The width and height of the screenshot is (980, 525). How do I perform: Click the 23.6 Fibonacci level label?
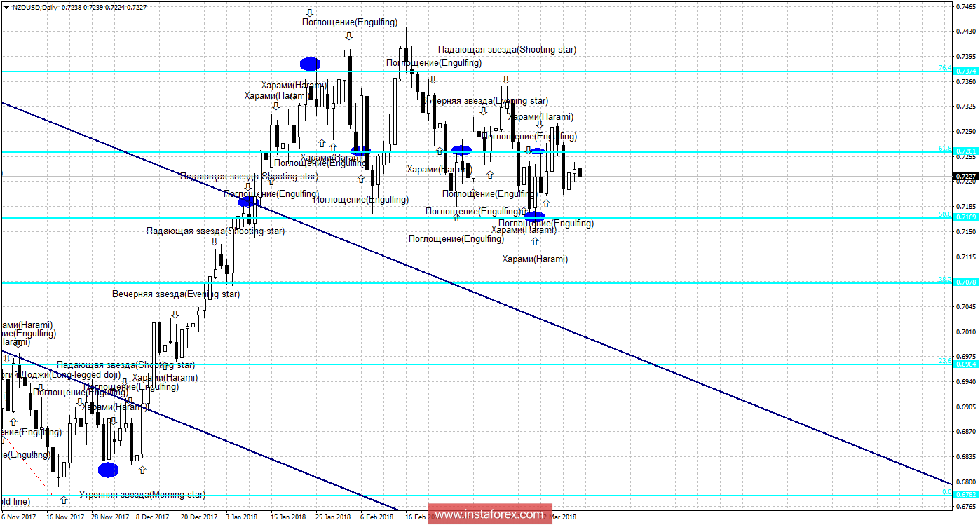tap(945, 360)
